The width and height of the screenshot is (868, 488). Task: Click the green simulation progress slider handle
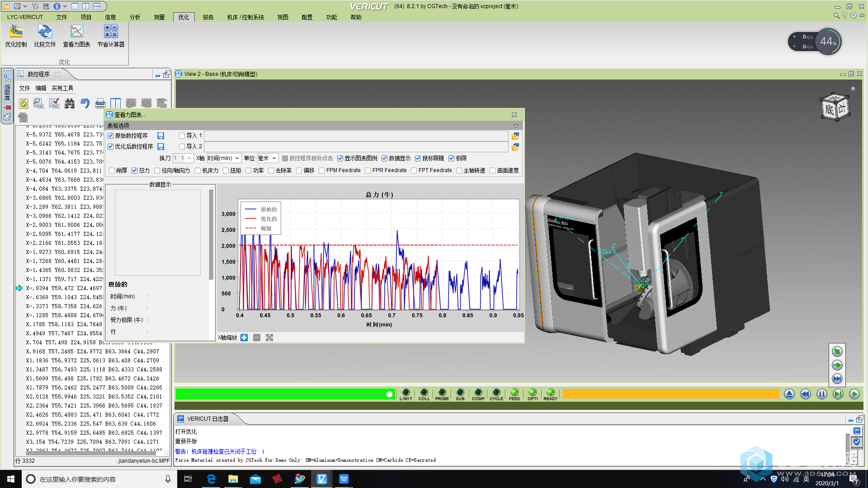coord(389,394)
